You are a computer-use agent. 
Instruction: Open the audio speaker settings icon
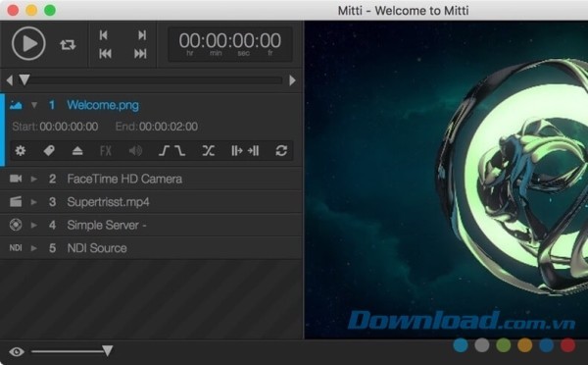pyautogui.click(x=135, y=151)
